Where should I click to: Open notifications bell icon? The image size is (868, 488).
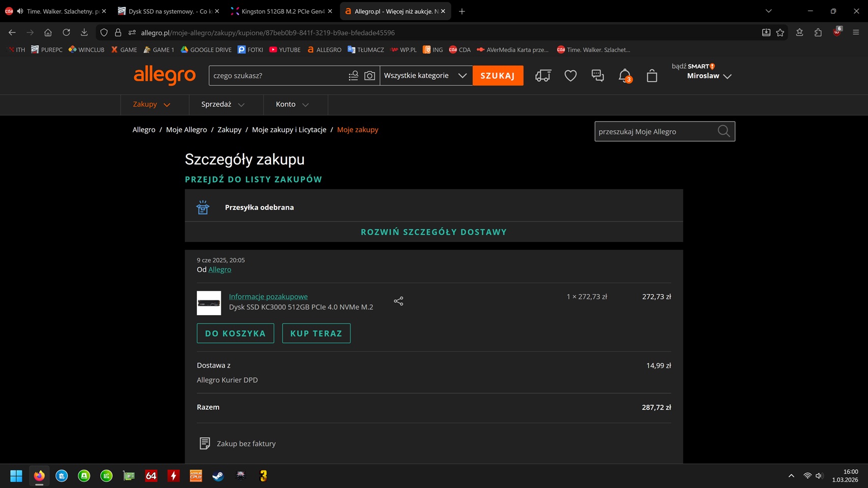(625, 76)
